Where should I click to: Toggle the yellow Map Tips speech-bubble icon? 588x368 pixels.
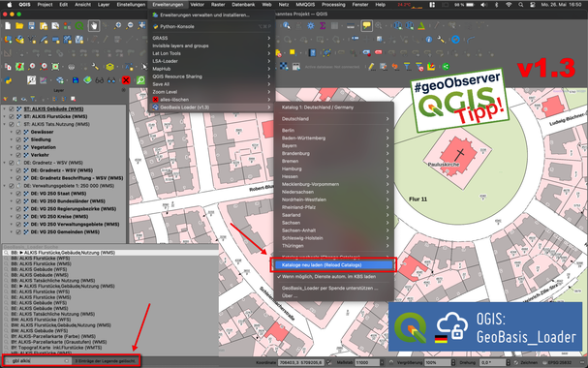coord(366,26)
